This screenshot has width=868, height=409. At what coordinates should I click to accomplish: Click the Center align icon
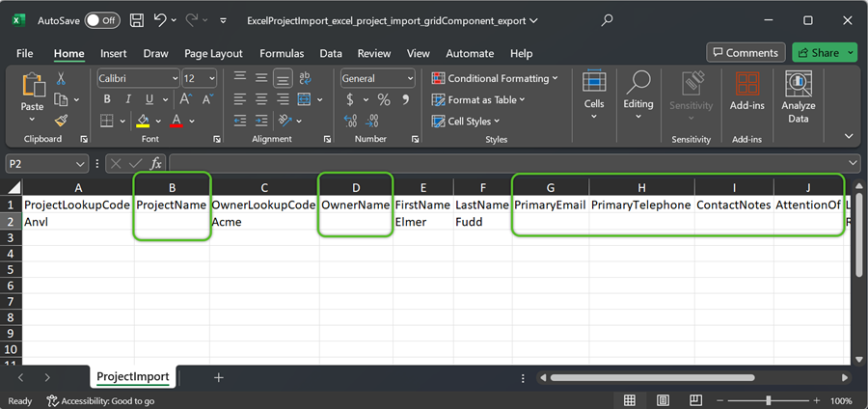coord(261,99)
